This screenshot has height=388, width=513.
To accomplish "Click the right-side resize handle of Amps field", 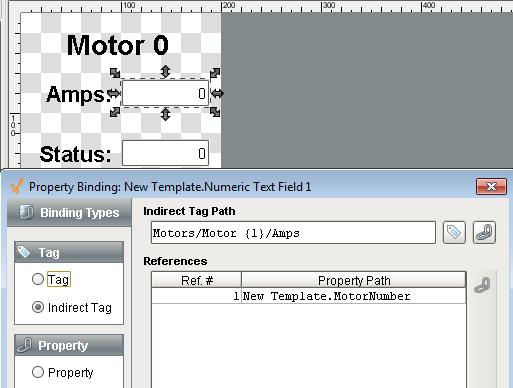I will 217,93.
